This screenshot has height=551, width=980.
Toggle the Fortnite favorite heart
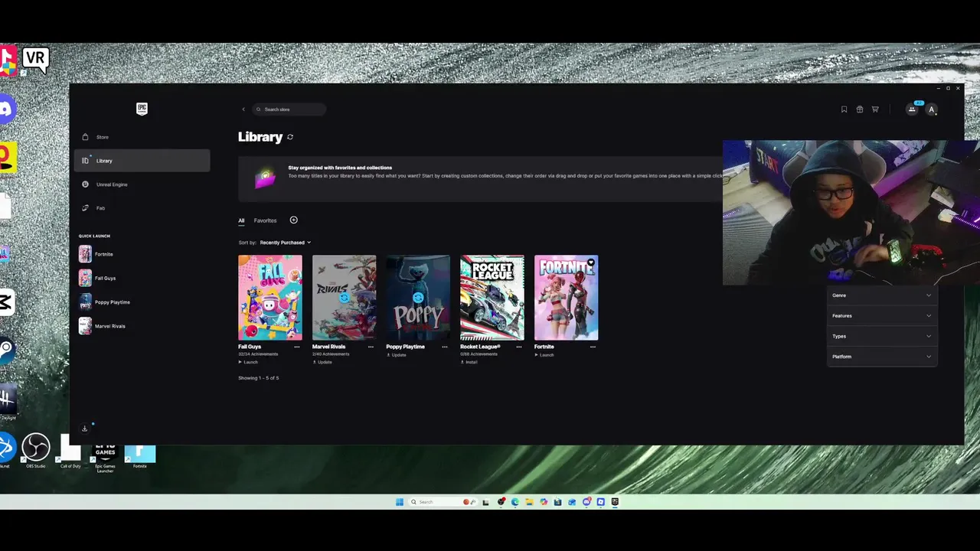(x=590, y=263)
